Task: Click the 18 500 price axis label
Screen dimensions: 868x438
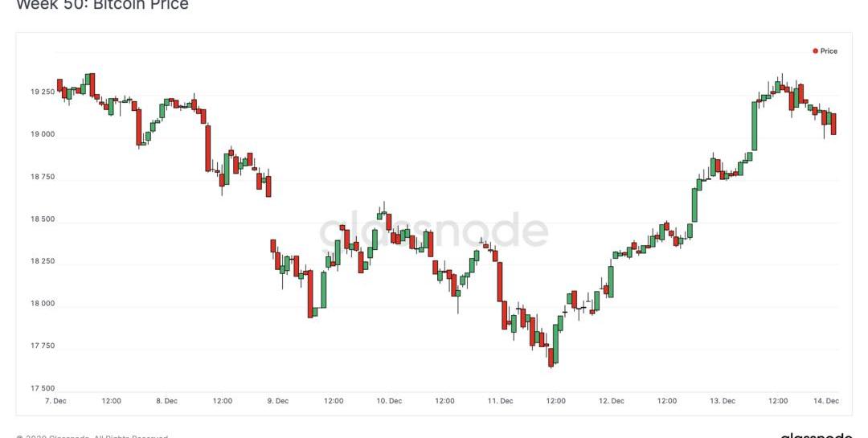Action: [x=43, y=219]
